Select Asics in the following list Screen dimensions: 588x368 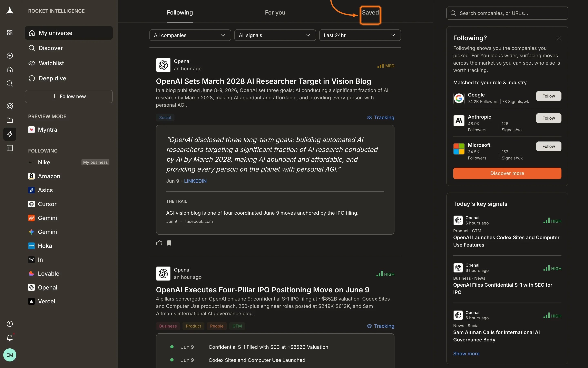click(x=69, y=190)
